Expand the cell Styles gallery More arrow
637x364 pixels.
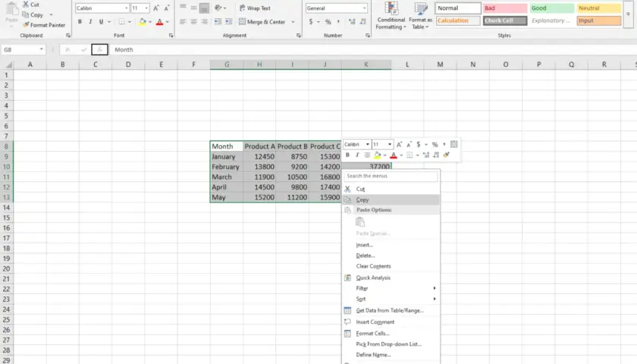[x=628, y=14]
